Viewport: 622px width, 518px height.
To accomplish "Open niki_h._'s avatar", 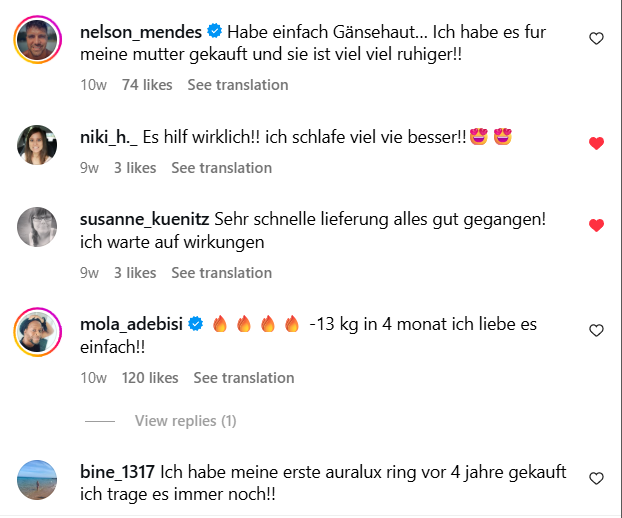I will pyautogui.click(x=38, y=145).
